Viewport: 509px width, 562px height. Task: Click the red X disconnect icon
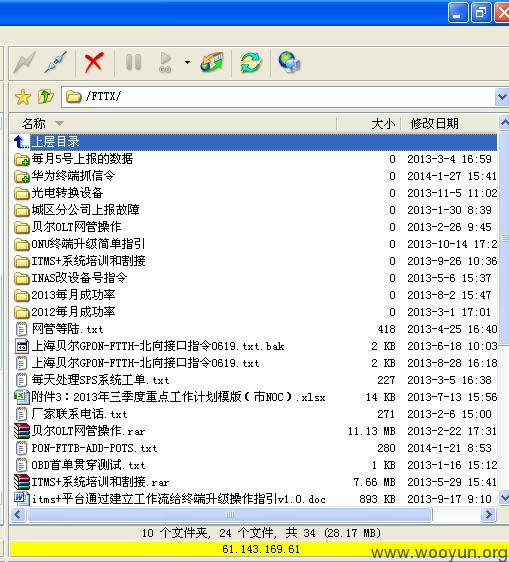point(94,63)
